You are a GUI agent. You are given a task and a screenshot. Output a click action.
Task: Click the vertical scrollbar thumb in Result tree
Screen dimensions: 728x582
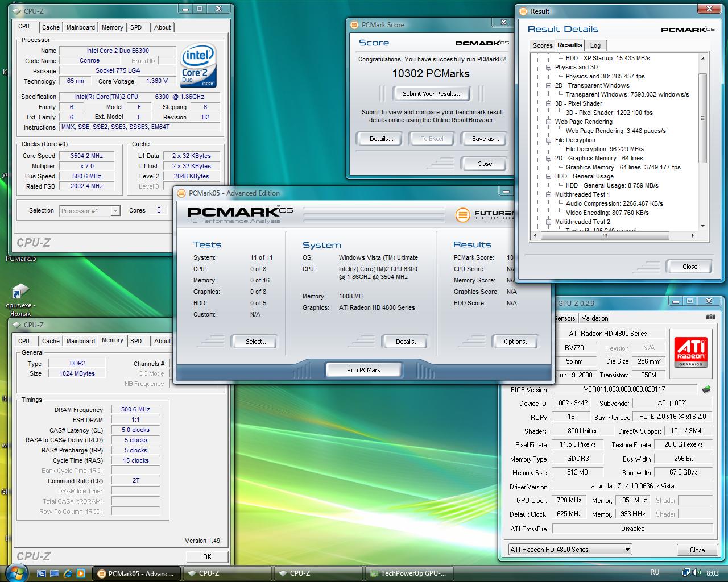point(702,118)
